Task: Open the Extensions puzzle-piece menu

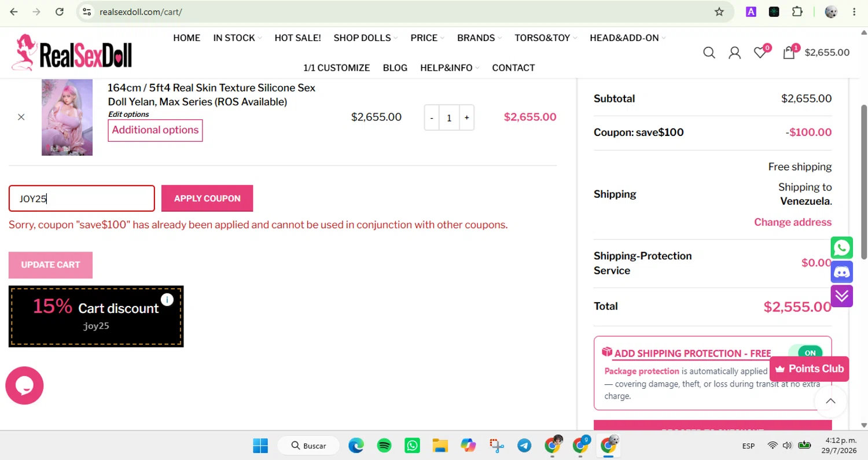Action: pos(797,12)
